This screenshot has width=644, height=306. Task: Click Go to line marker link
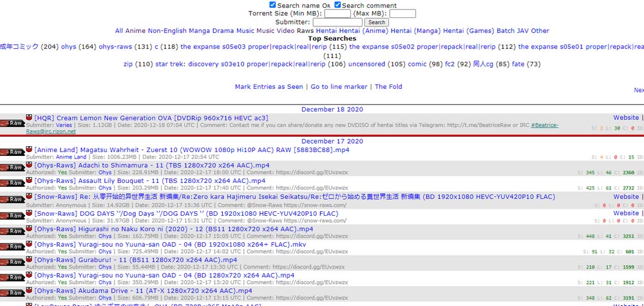(x=339, y=87)
